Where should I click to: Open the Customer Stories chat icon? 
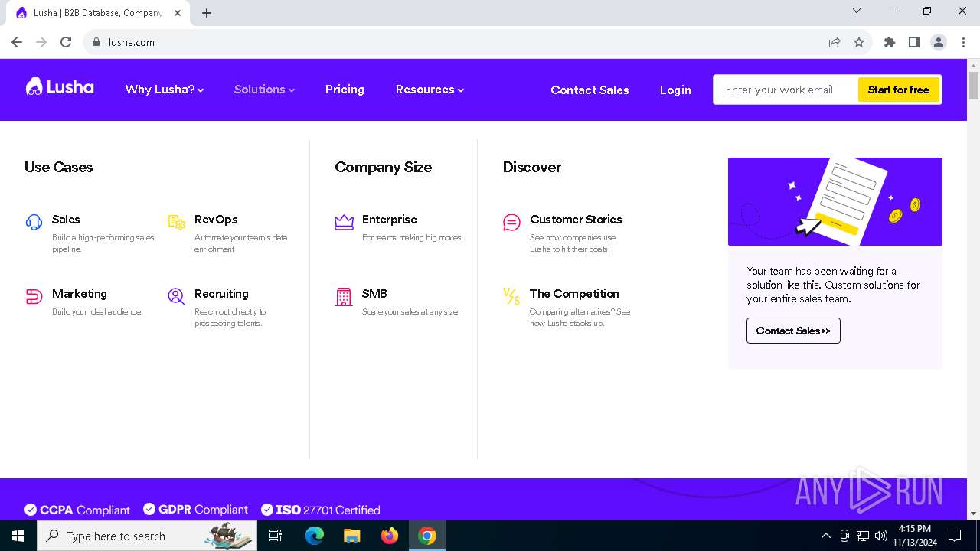pyautogui.click(x=511, y=222)
